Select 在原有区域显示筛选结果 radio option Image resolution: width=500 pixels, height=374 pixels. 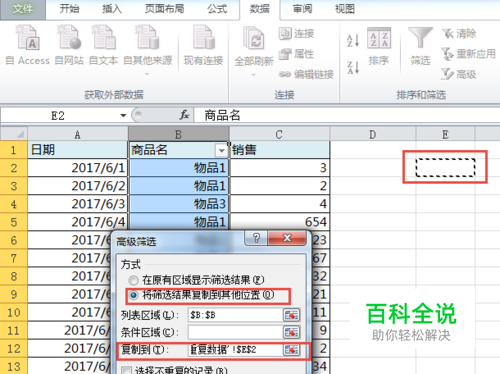point(197,280)
